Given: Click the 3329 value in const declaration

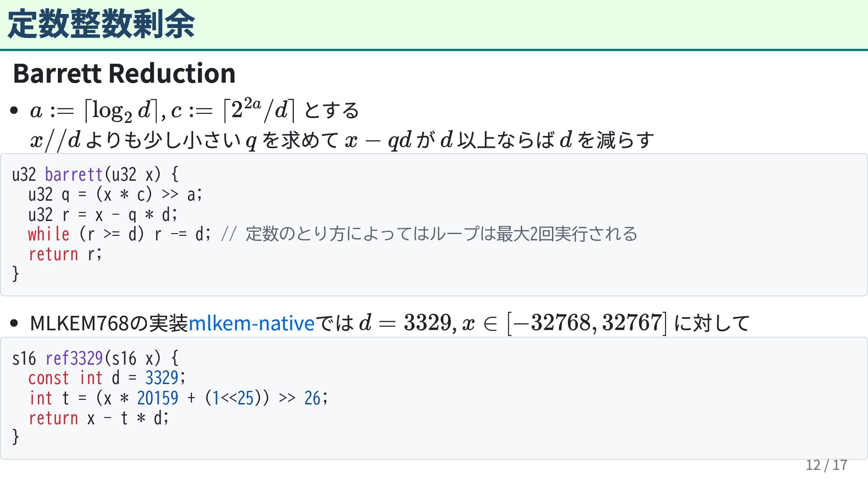Looking at the screenshot, I should click(x=161, y=378).
